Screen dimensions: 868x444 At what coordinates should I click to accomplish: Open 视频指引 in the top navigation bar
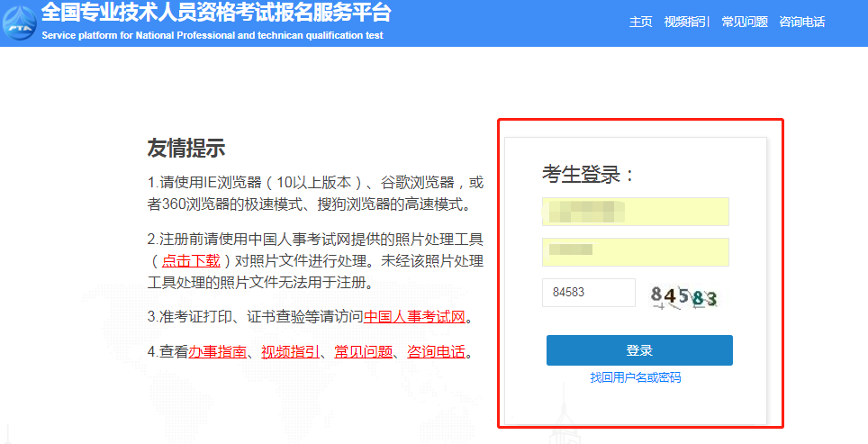click(x=686, y=22)
